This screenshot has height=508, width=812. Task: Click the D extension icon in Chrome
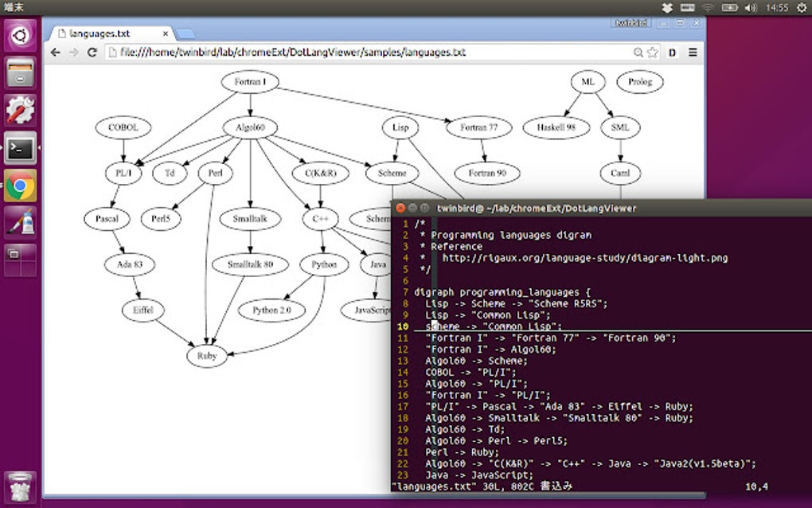point(672,53)
